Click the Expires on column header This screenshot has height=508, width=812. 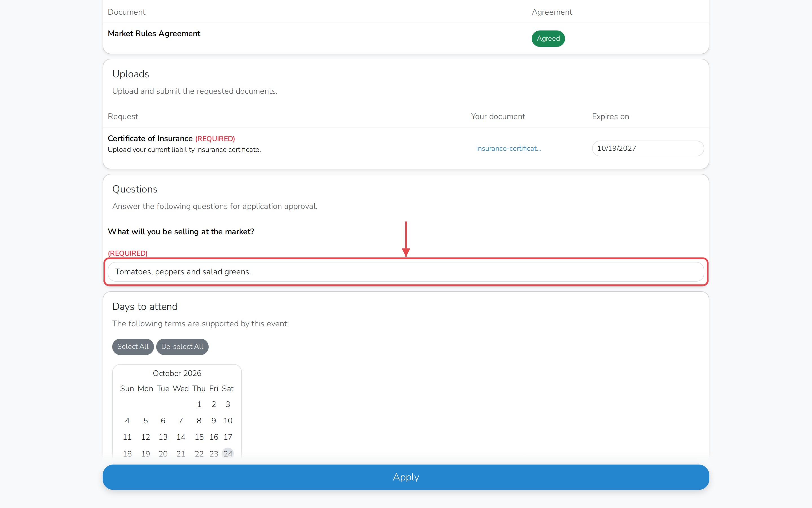[610, 116]
